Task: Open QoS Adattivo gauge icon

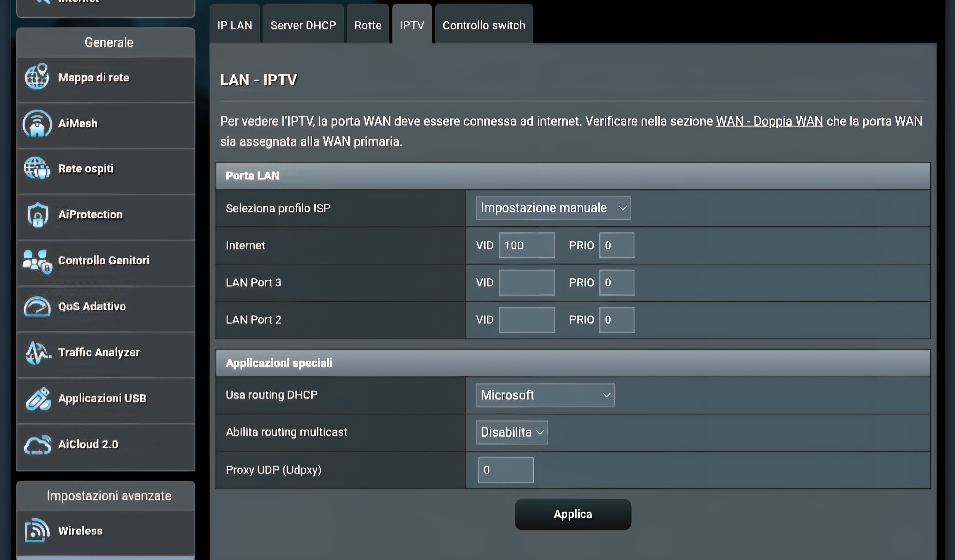Action: pyautogui.click(x=37, y=306)
